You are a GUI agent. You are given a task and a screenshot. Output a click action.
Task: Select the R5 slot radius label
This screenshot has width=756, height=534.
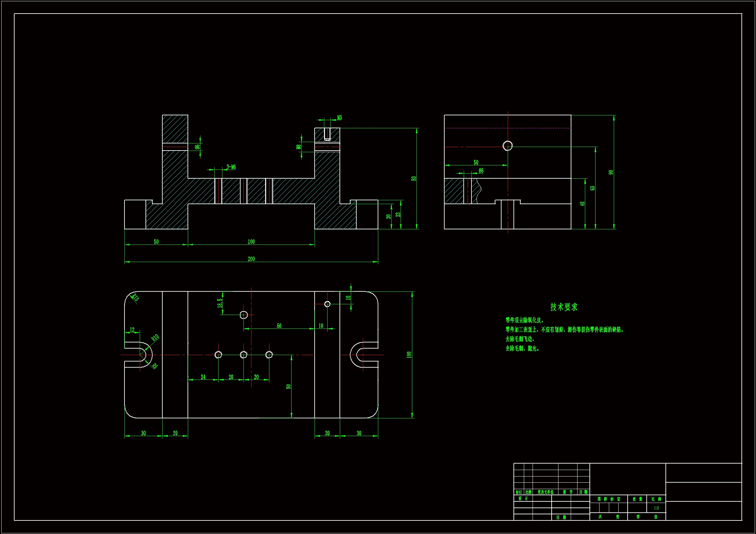[x=155, y=366]
